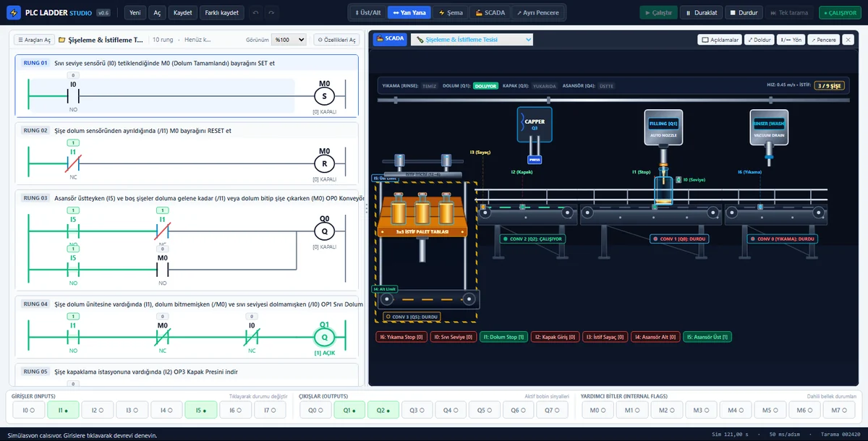Click the blue SCADA badge in panel header
This screenshot has width=868, height=441.
coord(390,39)
